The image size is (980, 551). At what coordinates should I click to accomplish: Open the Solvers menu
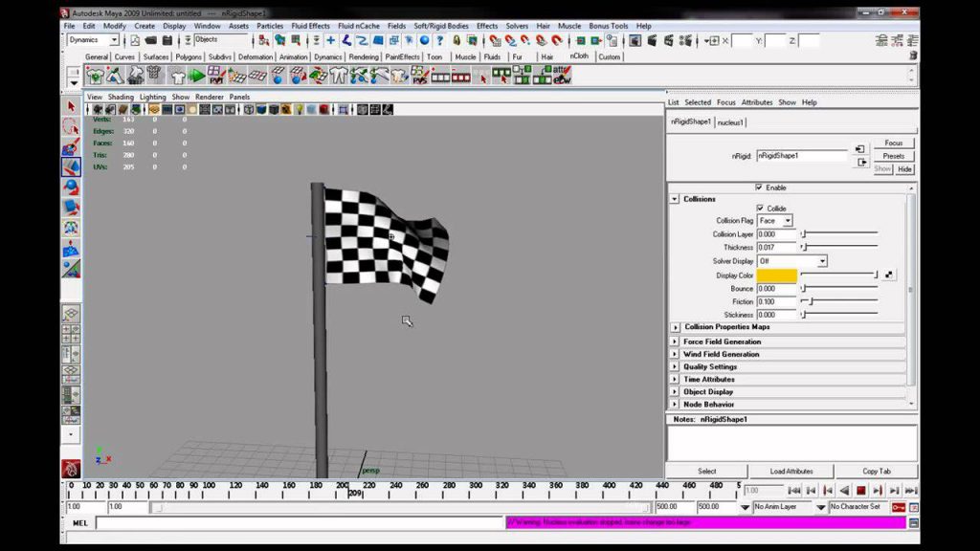point(517,26)
